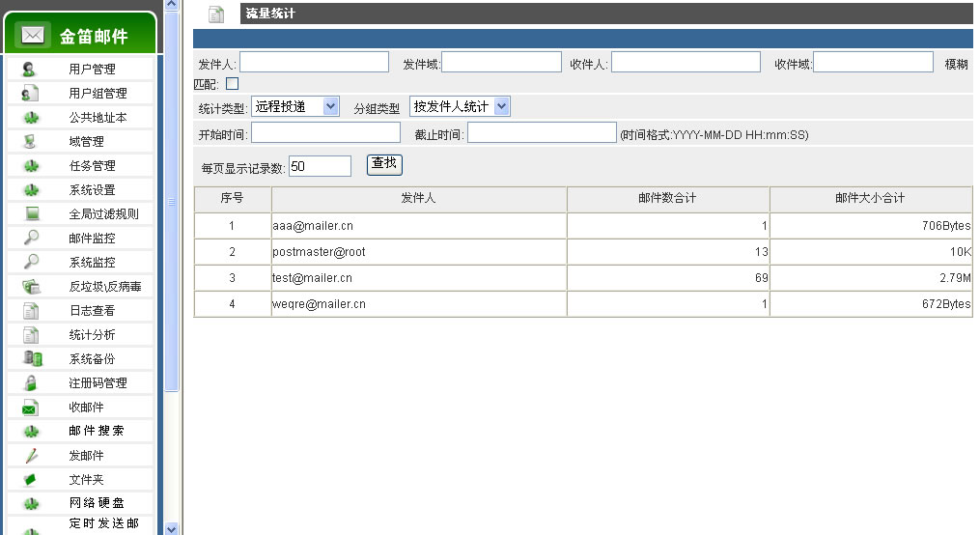Enable the 模糊匹配 fuzzy match checkbox
The image size is (980, 535).
[232, 84]
